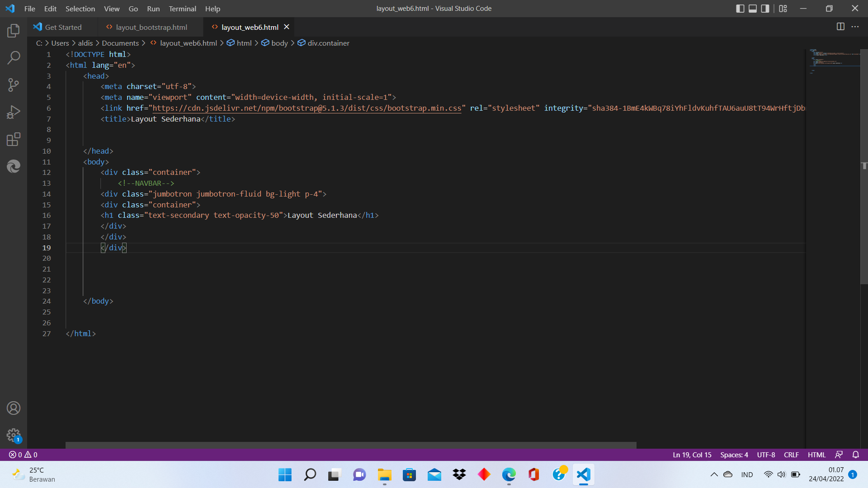Image resolution: width=868 pixels, height=488 pixels.
Task: Open the Extensions marketplace view
Action: pos(14,139)
